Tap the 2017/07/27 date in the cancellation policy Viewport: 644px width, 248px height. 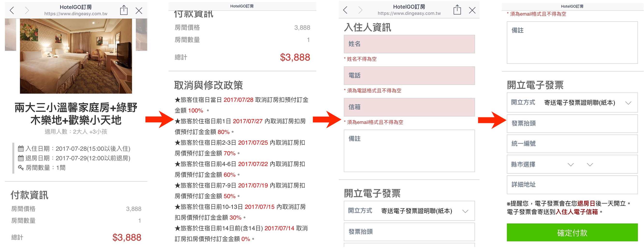pyautogui.click(x=248, y=121)
